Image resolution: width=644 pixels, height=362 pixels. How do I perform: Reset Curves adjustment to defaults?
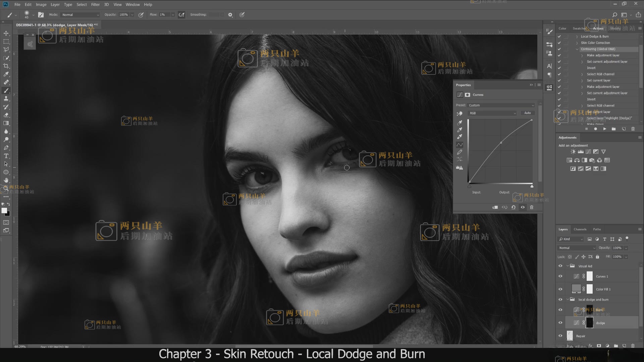[x=514, y=207]
